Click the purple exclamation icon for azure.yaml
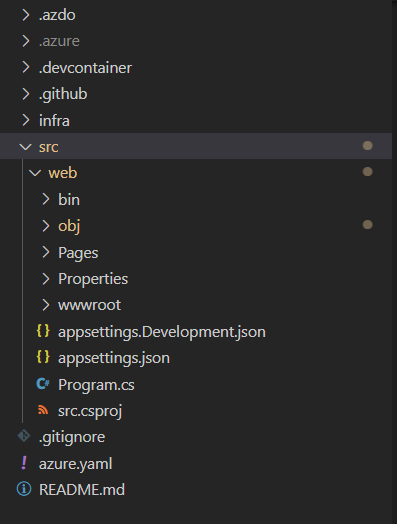This screenshot has height=524, width=397. [x=24, y=463]
